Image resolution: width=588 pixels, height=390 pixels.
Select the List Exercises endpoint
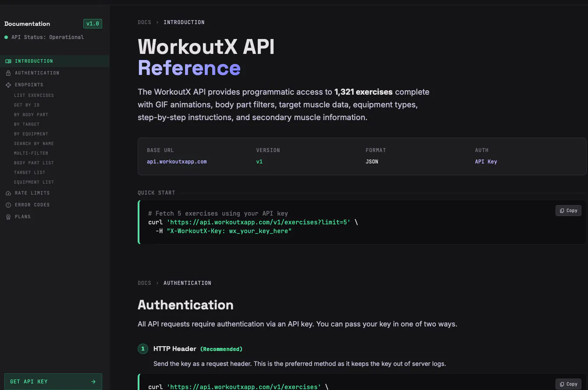pos(34,96)
